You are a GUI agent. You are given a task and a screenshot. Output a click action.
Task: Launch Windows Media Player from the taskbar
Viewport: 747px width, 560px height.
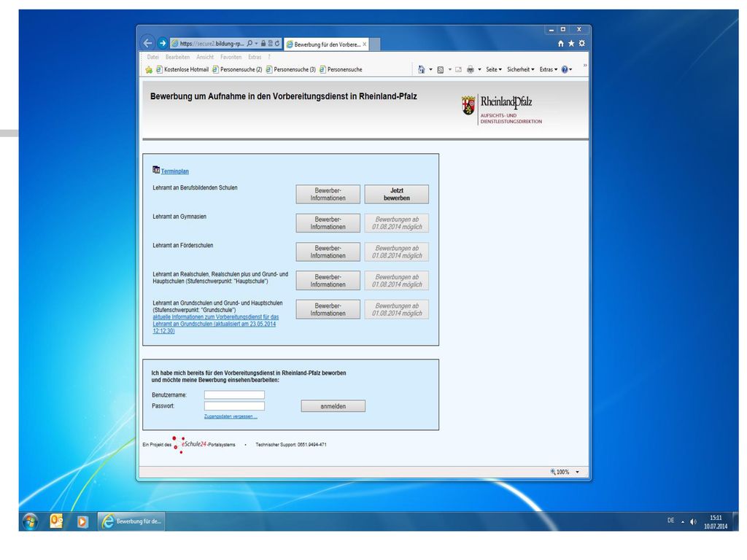82,522
